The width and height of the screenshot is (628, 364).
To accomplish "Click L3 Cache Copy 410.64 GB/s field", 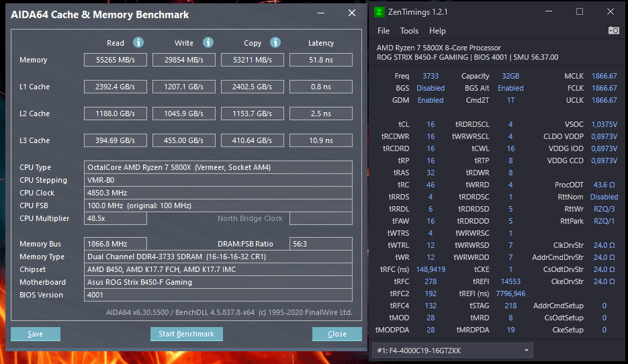I will click(253, 140).
